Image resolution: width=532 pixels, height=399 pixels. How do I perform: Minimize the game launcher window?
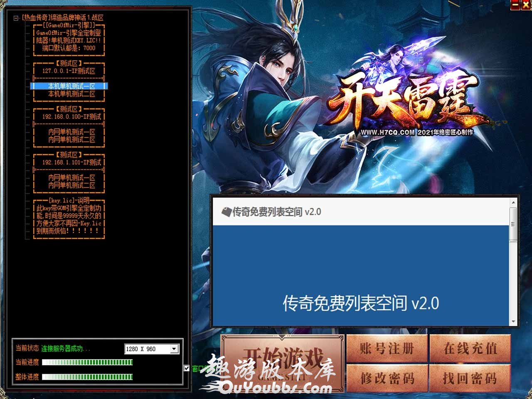coord(516,5)
